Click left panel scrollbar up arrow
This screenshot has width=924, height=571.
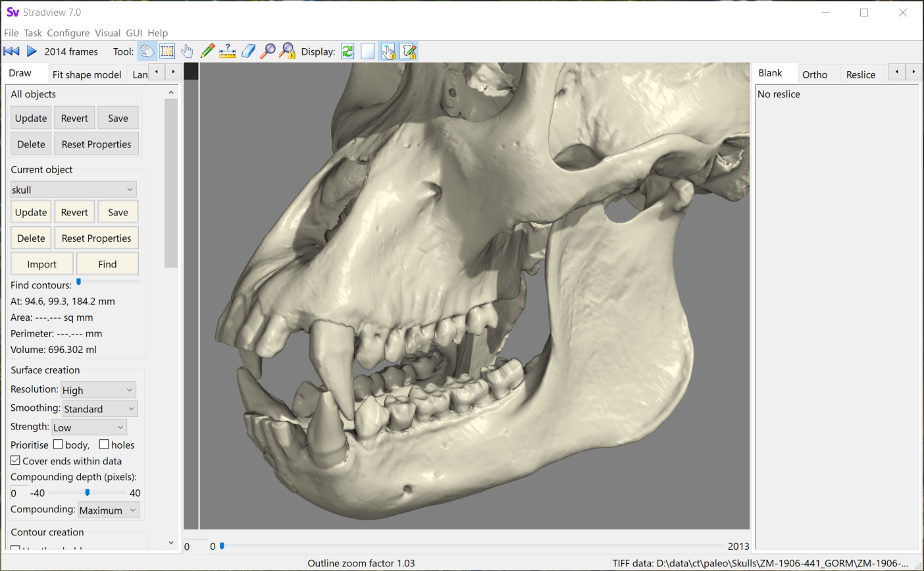pyautogui.click(x=171, y=93)
